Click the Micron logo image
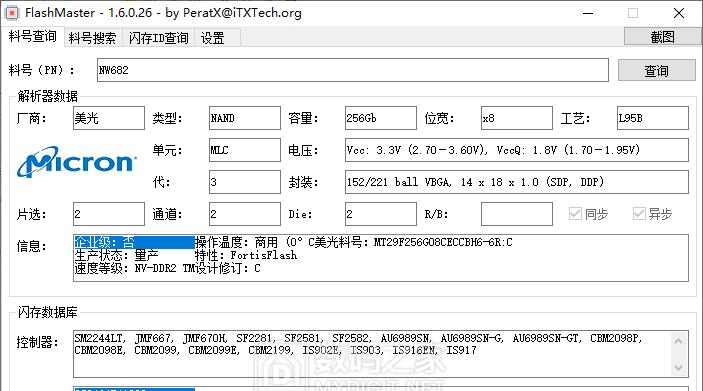The image size is (703, 391). click(77, 162)
